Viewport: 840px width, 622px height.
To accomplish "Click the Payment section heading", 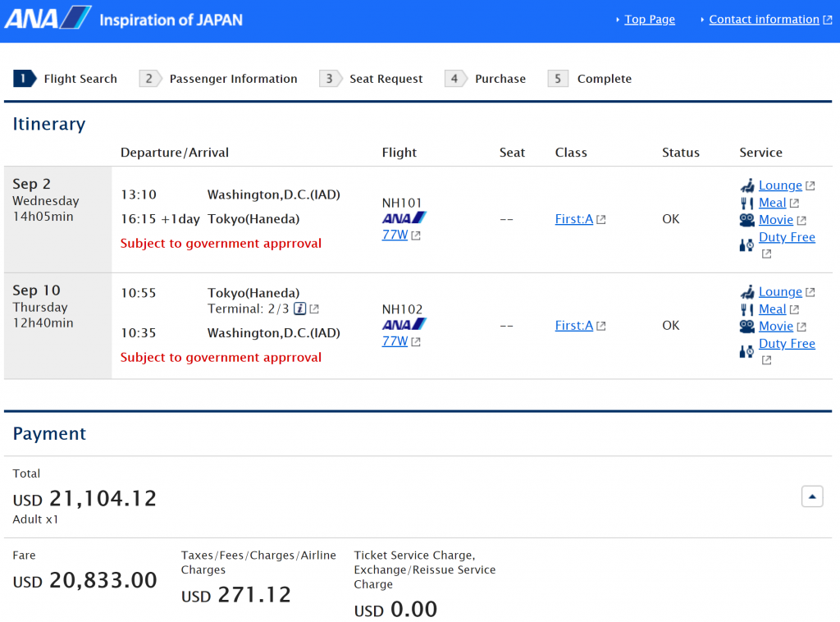I will [x=49, y=433].
